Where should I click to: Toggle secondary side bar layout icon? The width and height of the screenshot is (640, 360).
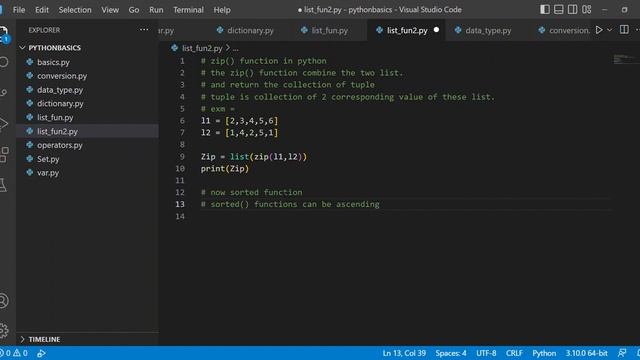coord(572,9)
